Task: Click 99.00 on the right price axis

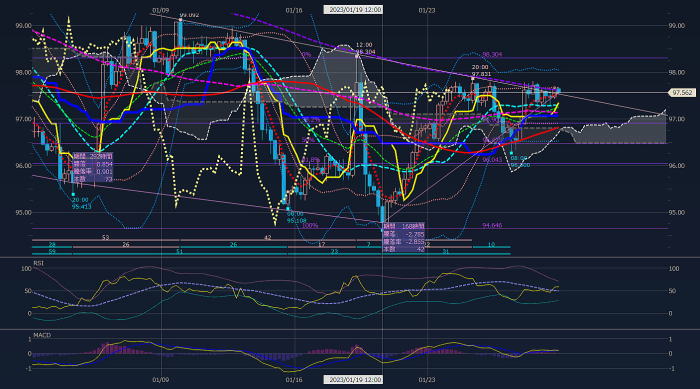Action: pos(676,26)
